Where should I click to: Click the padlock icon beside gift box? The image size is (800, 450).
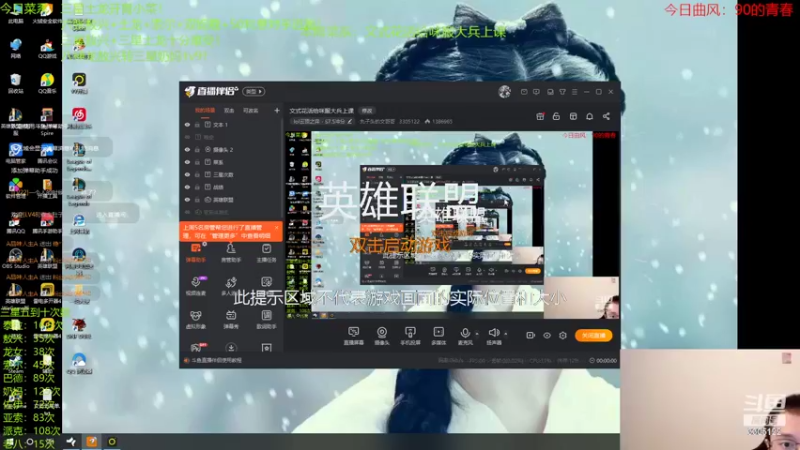coord(556,116)
